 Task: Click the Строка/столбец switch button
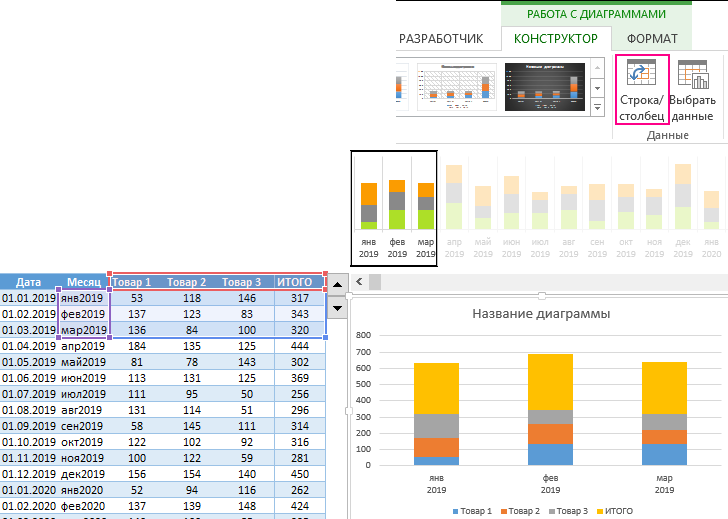641,90
